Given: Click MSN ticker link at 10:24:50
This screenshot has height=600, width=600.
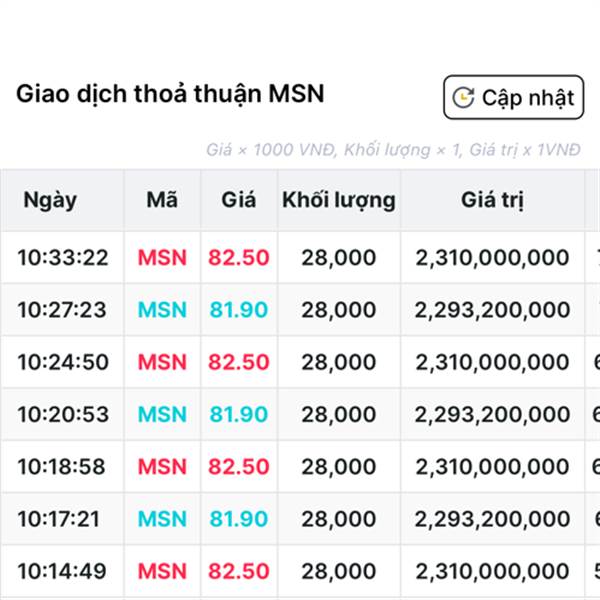Looking at the screenshot, I should pos(162,362).
